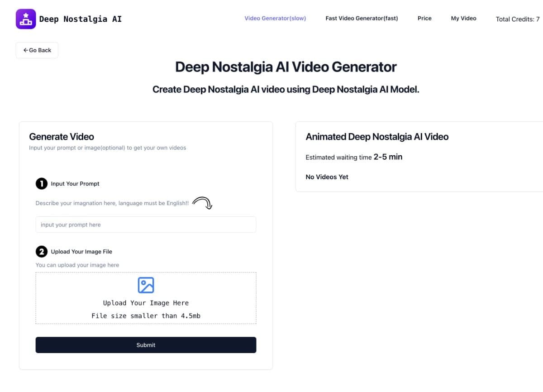Click the 'Upload Your Image File' label

pos(81,252)
